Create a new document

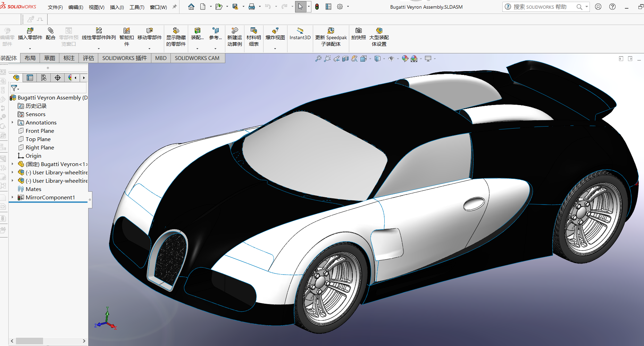click(x=203, y=7)
